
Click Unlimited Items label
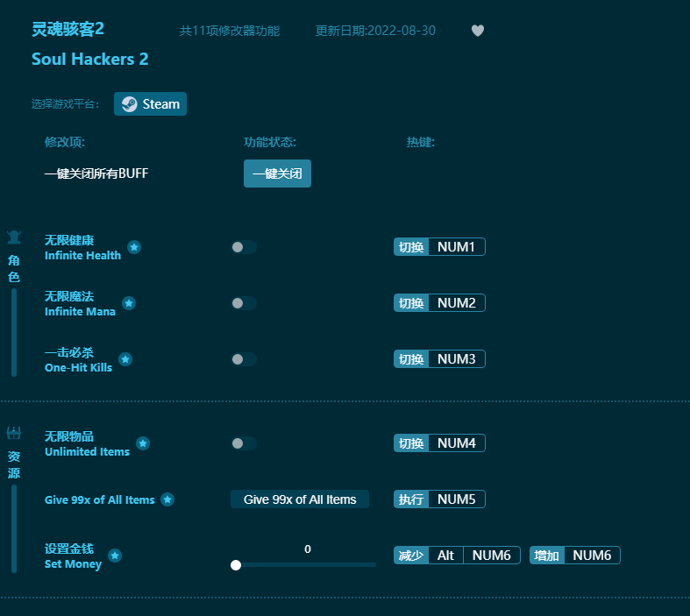tap(87, 451)
